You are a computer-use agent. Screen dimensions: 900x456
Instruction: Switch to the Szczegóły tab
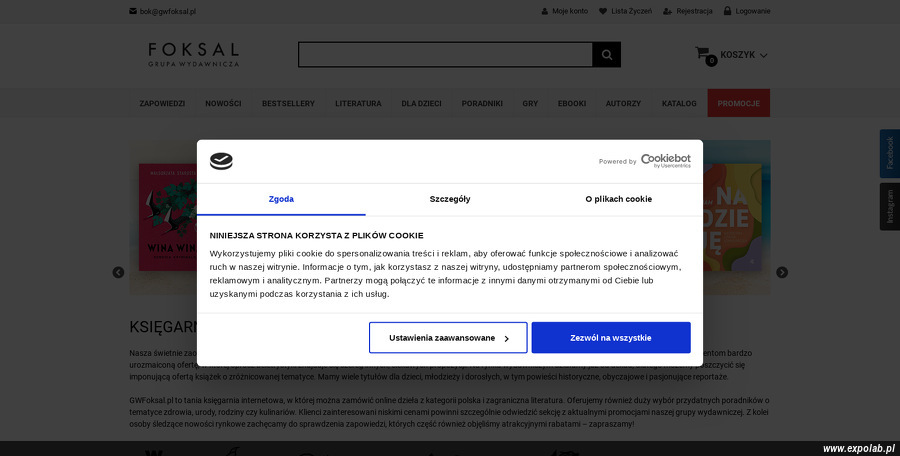click(x=450, y=199)
